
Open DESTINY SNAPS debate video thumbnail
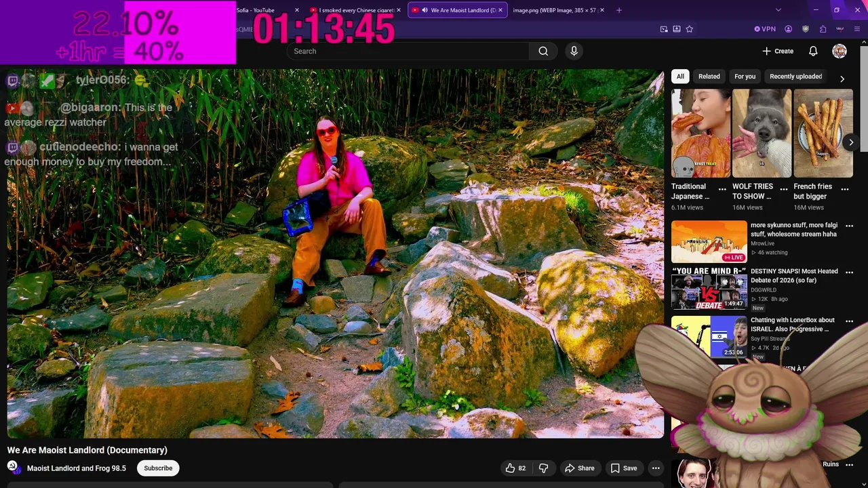pos(709,288)
